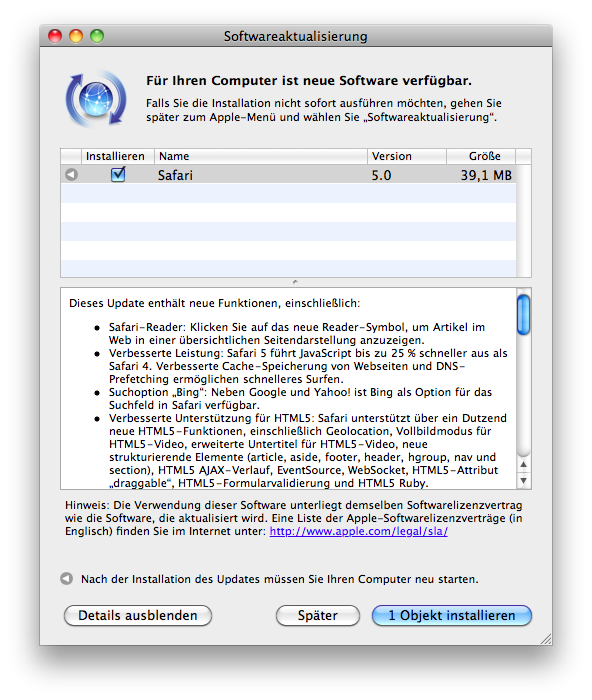Click the scroll up arrow in description

(x=524, y=464)
